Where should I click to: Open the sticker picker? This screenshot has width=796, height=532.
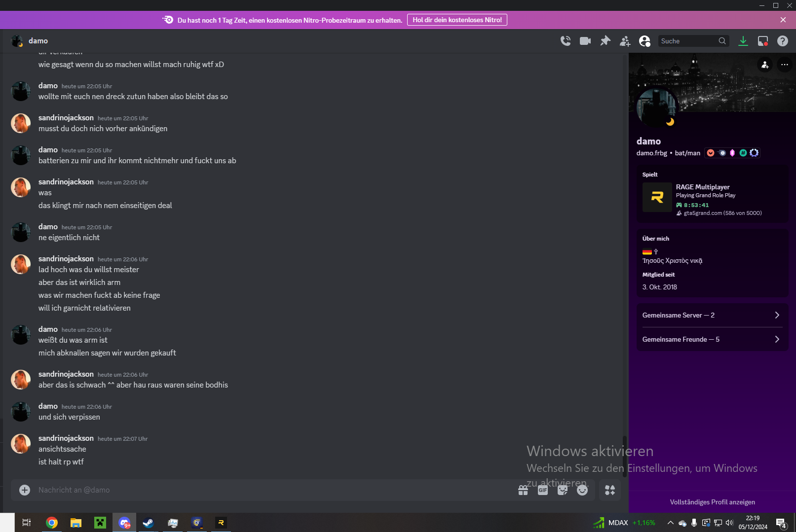coord(563,490)
